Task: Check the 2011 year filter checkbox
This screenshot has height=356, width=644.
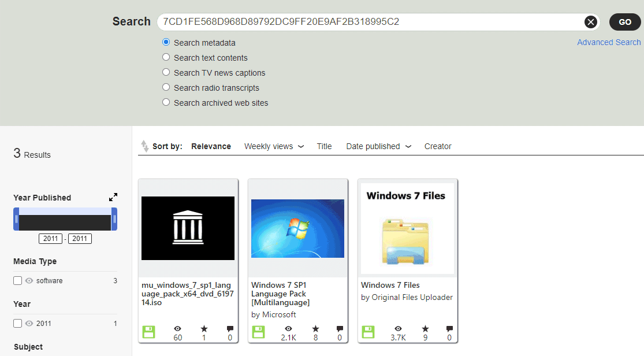Action: click(17, 324)
